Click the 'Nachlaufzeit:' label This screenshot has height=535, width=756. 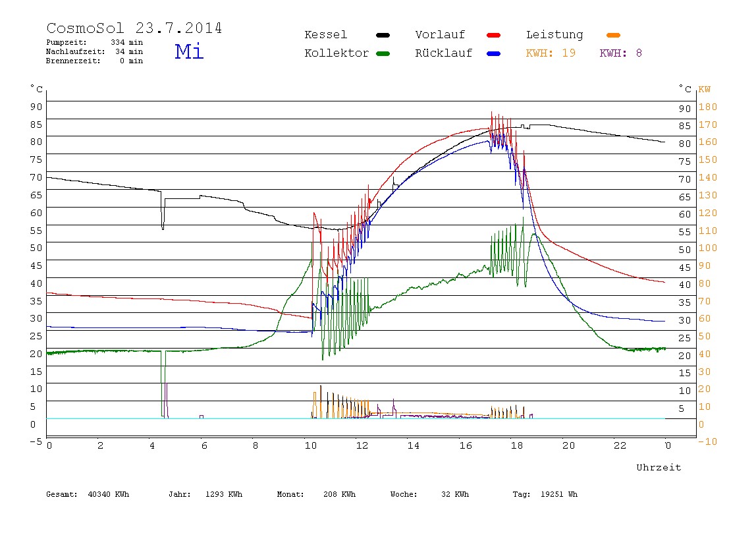pos(76,51)
